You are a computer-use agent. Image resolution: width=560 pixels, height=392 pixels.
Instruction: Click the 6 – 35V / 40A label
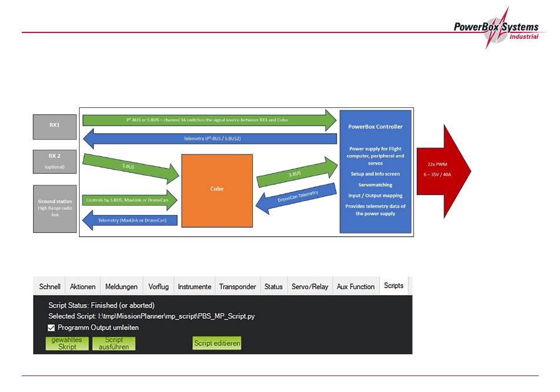pyautogui.click(x=437, y=174)
